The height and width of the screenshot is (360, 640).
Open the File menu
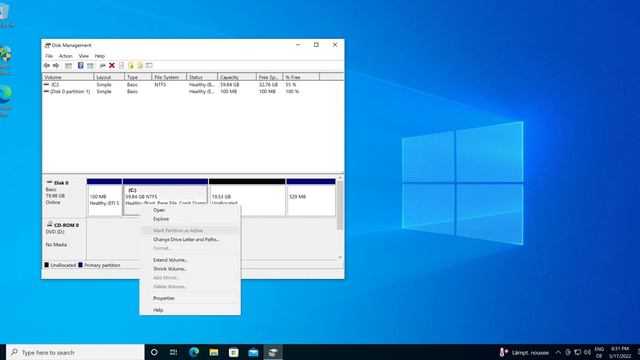point(49,56)
